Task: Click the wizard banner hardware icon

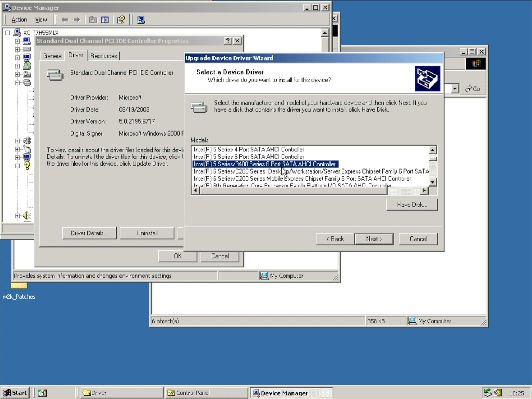Action: pyautogui.click(x=427, y=78)
